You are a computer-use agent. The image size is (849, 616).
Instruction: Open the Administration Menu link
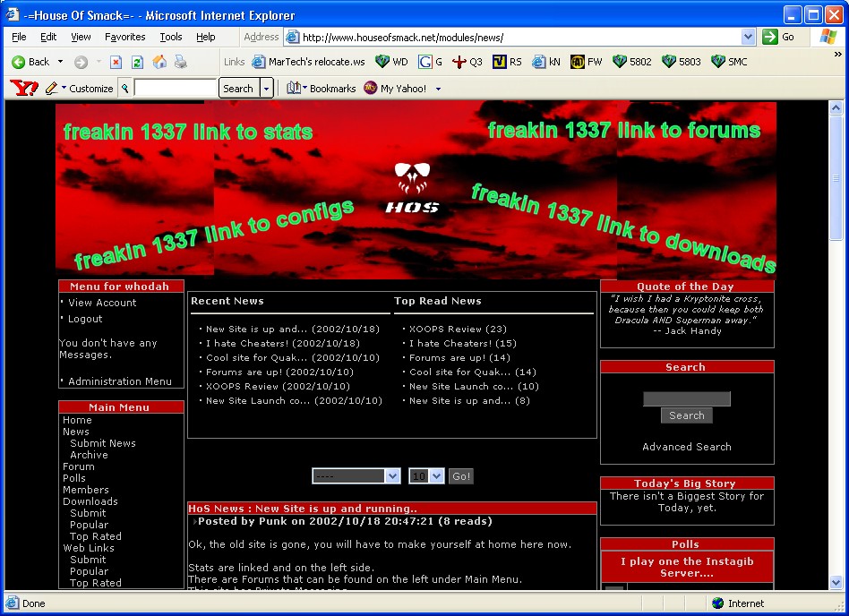click(120, 381)
